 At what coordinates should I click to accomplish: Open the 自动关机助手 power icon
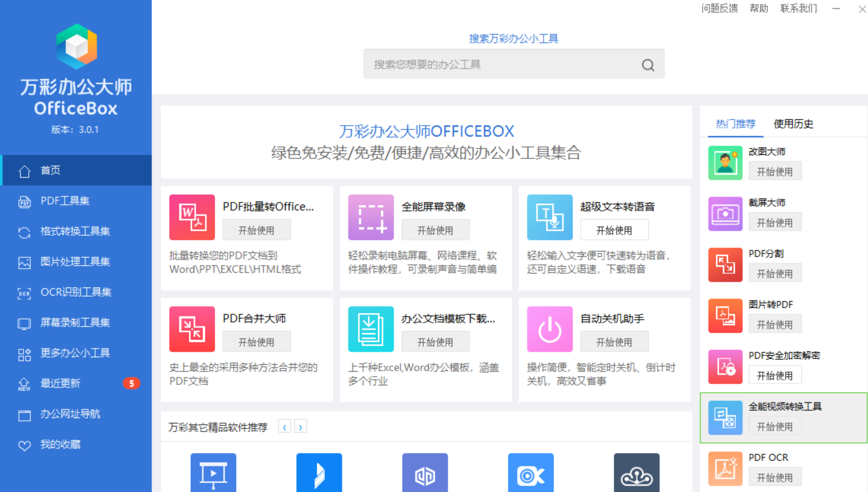click(x=550, y=329)
